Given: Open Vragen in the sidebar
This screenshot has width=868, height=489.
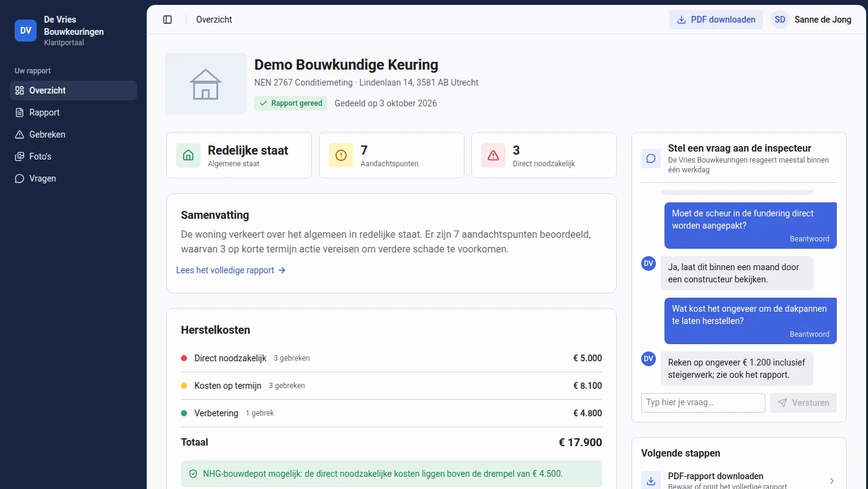Looking at the screenshot, I should tap(73, 178).
